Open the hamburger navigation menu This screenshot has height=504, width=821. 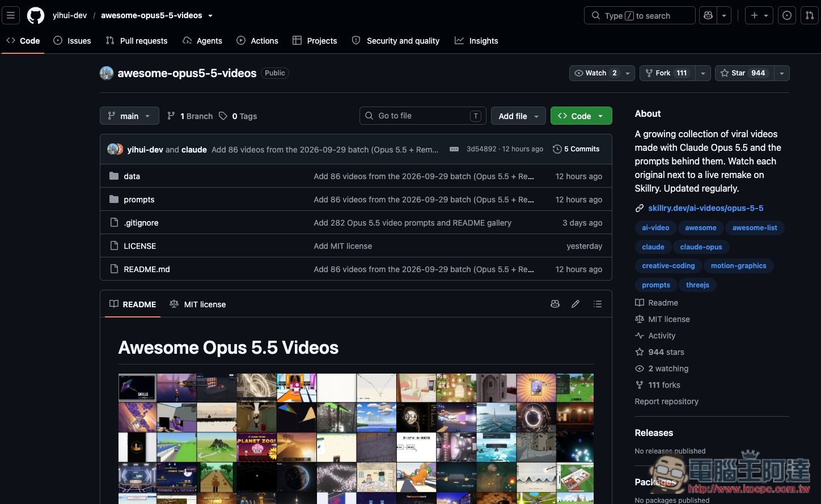click(x=11, y=15)
